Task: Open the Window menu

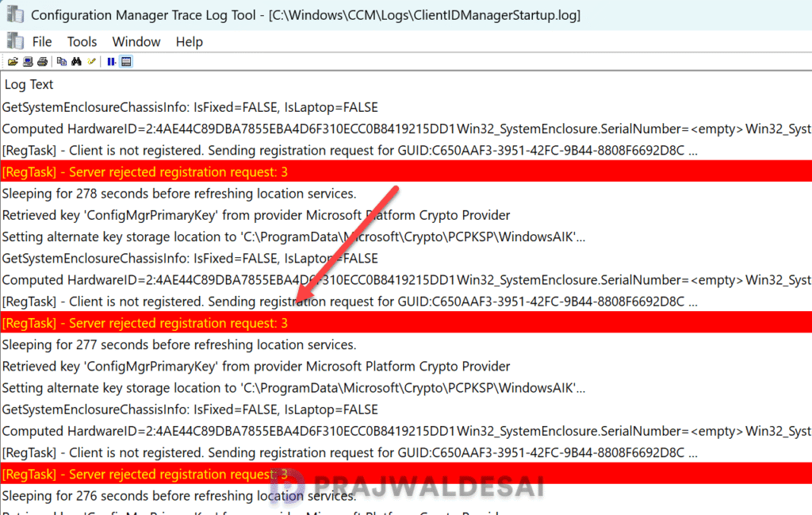Action: 136,41
